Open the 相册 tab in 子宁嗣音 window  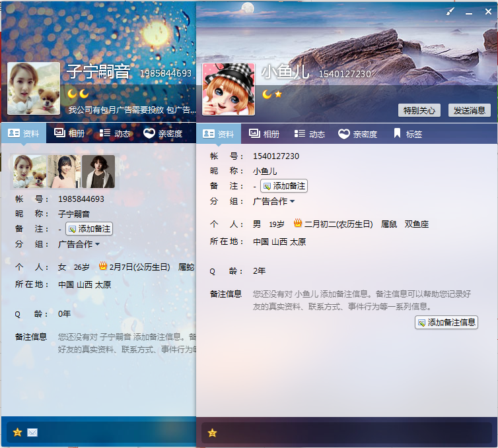[69, 133]
